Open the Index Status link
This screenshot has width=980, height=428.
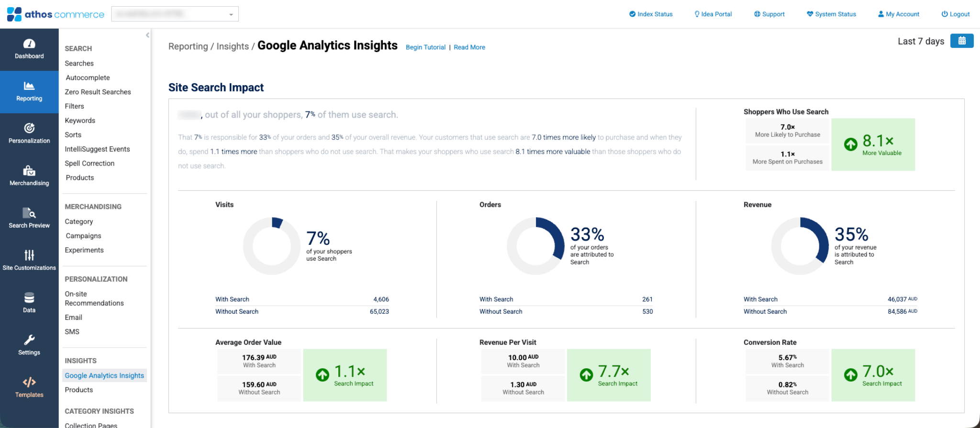[651, 14]
